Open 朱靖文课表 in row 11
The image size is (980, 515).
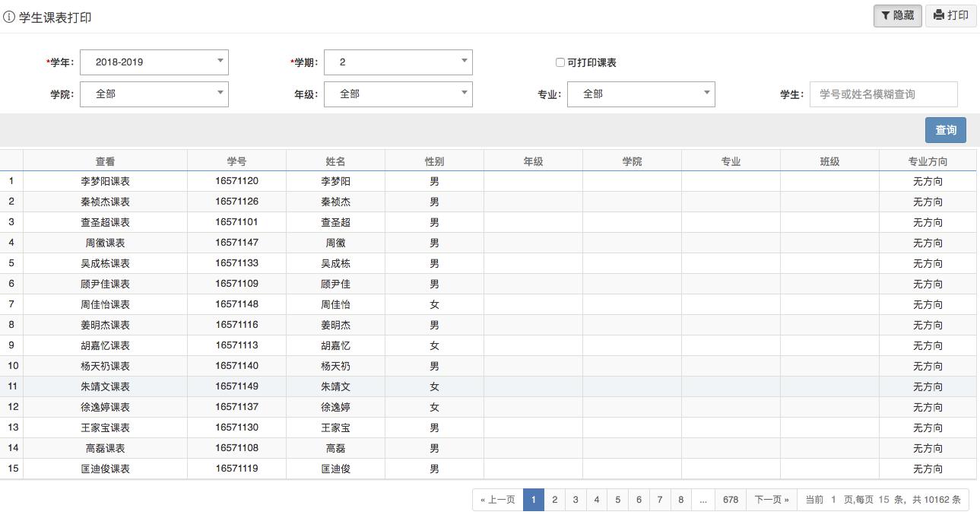coord(106,386)
